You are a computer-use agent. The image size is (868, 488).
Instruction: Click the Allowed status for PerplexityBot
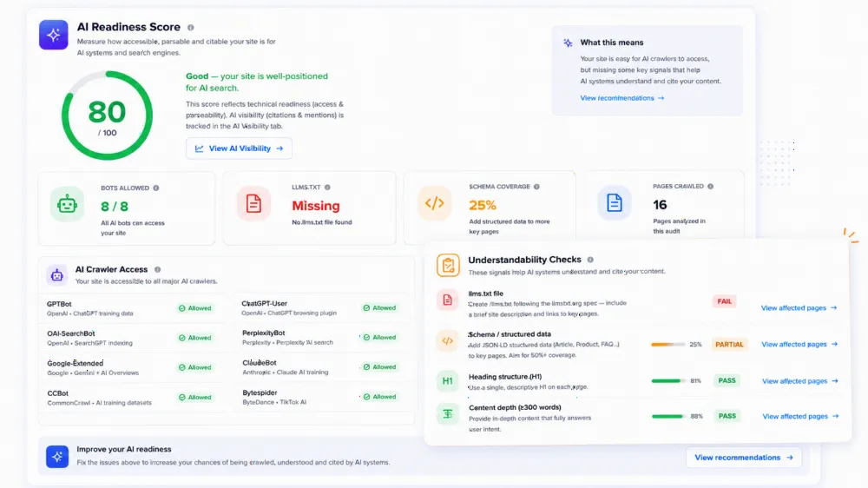click(x=379, y=337)
